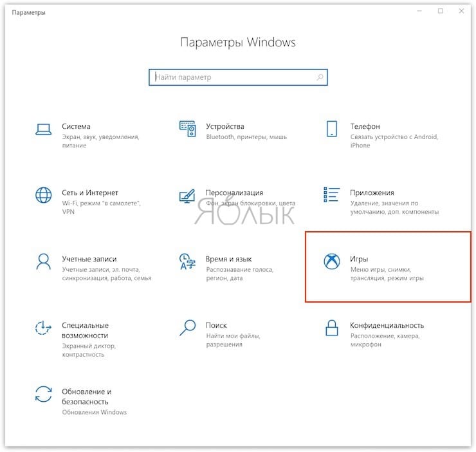Open the Приложения list icon

[x=331, y=194]
